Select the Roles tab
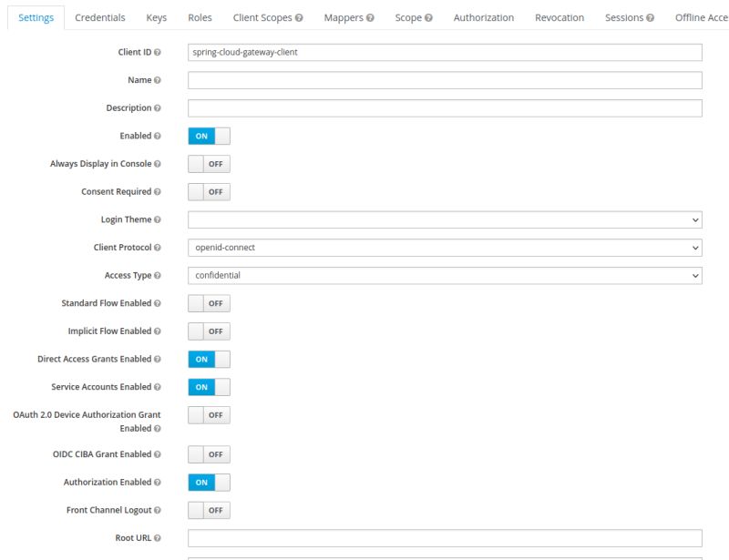Screen dimensions: 729x560 199,16
